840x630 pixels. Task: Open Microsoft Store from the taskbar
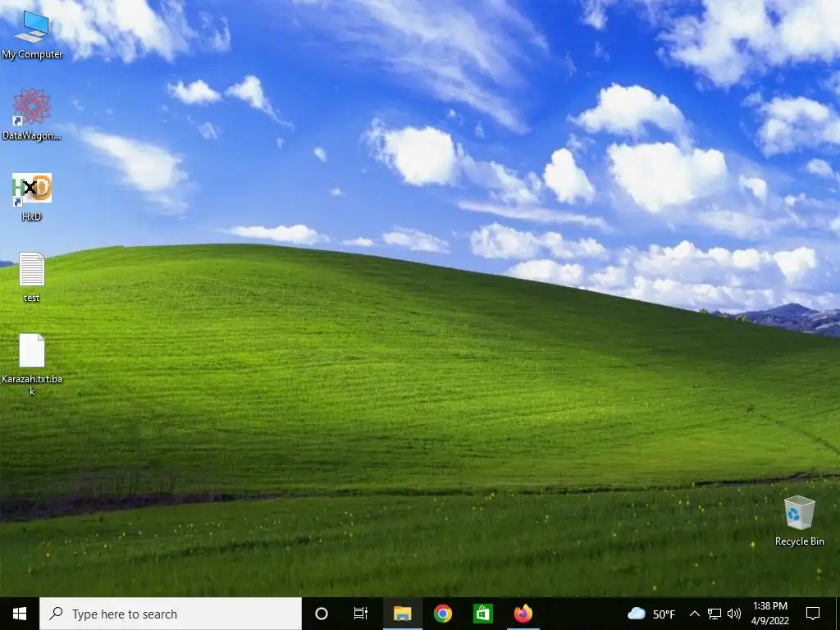(482, 614)
